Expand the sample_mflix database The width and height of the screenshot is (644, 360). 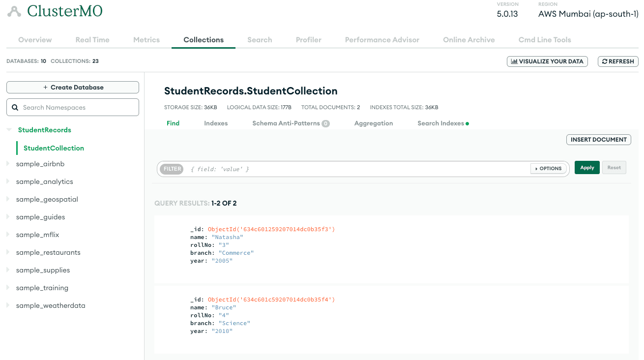coord(8,235)
